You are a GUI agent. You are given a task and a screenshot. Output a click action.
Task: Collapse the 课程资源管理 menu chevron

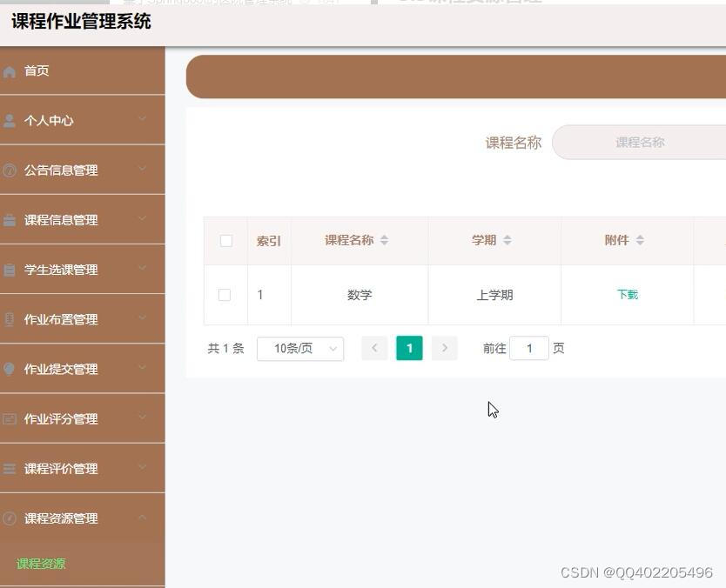(143, 517)
